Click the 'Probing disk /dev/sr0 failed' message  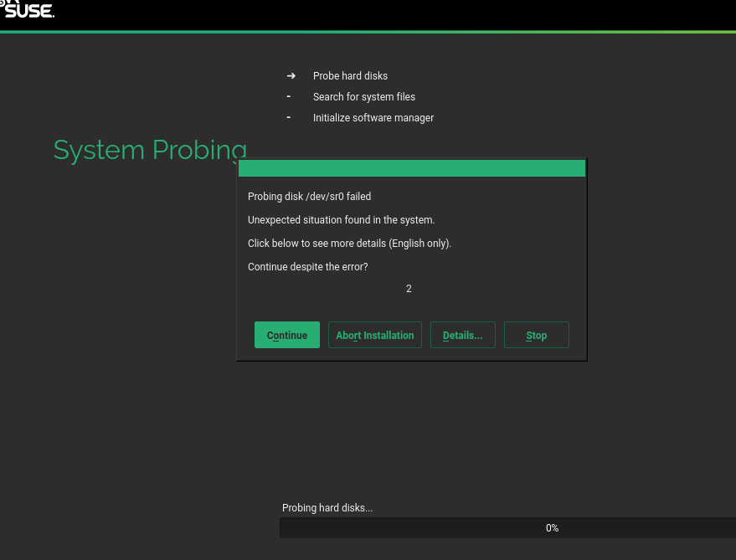click(309, 197)
